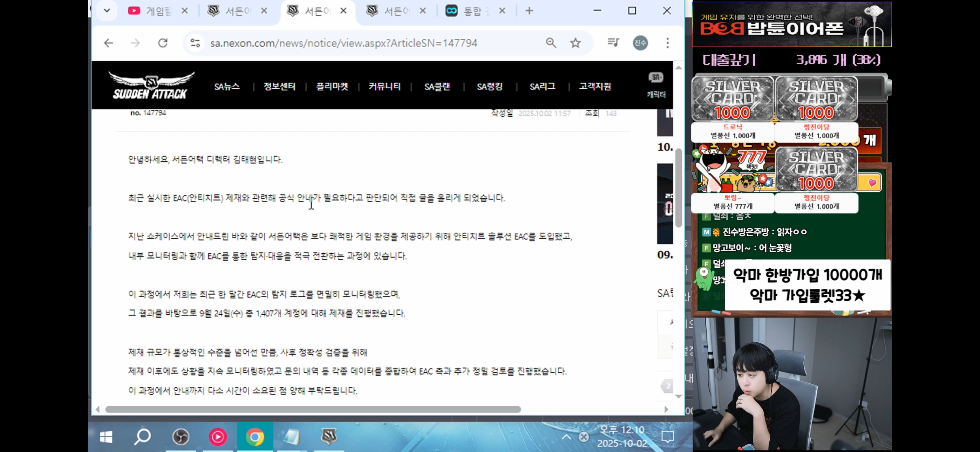Viewport: 980px width, 452px height.
Task: Click the browser reload page icon
Action: click(x=163, y=43)
